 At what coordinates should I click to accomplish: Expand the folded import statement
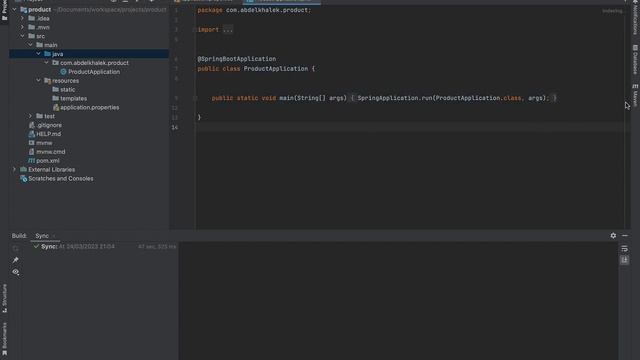pyautogui.click(x=228, y=29)
